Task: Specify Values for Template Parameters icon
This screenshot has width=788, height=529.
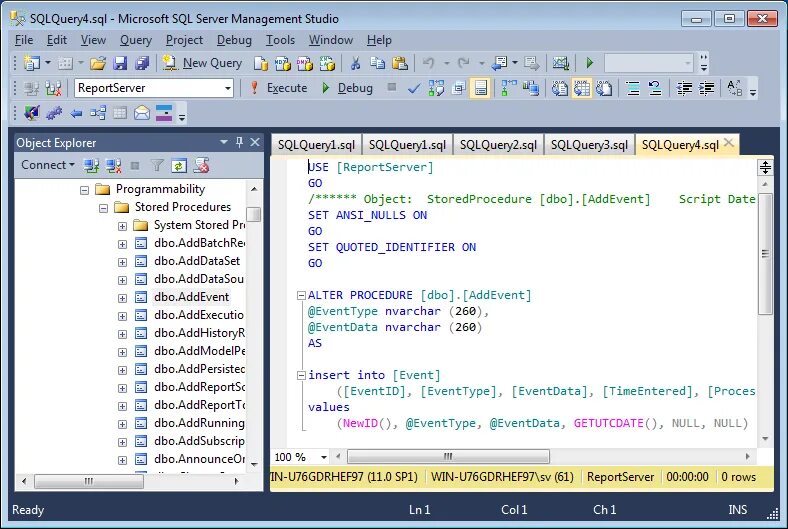Action: [x=734, y=88]
